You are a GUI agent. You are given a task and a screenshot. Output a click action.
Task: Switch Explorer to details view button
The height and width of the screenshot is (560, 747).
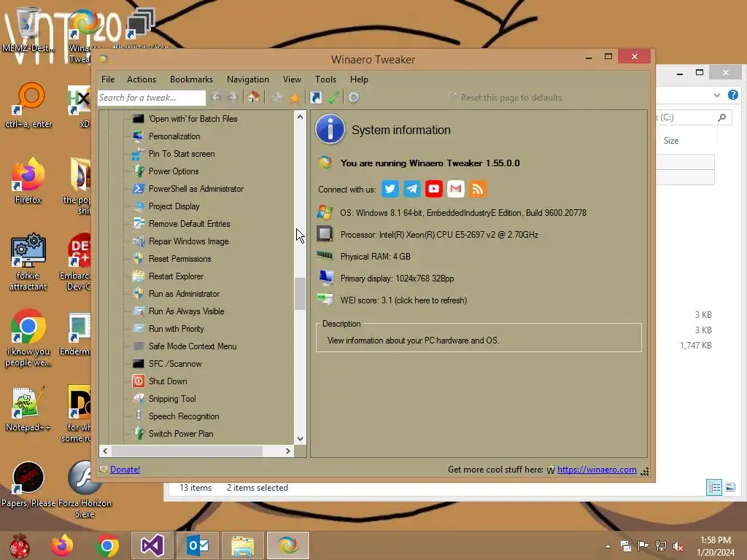(x=713, y=487)
